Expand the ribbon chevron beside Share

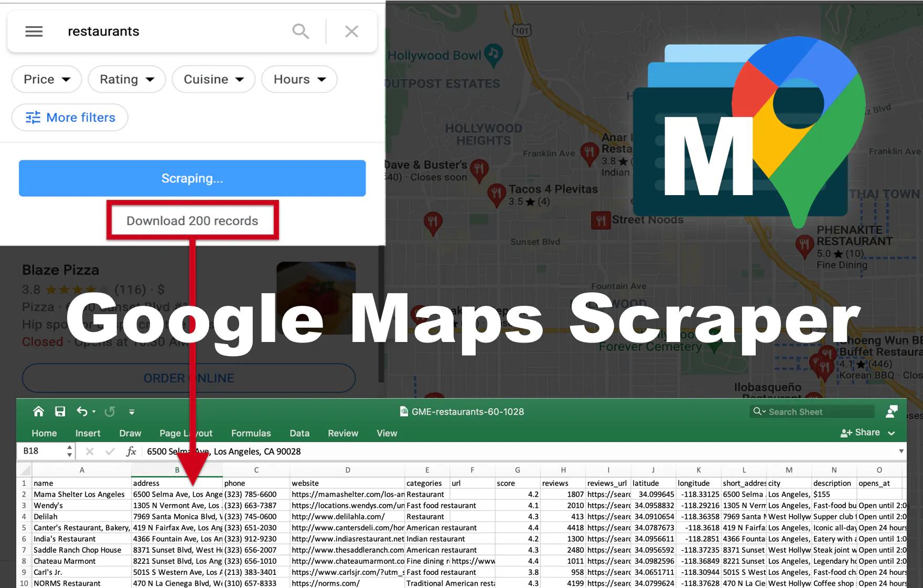[x=892, y=433]
